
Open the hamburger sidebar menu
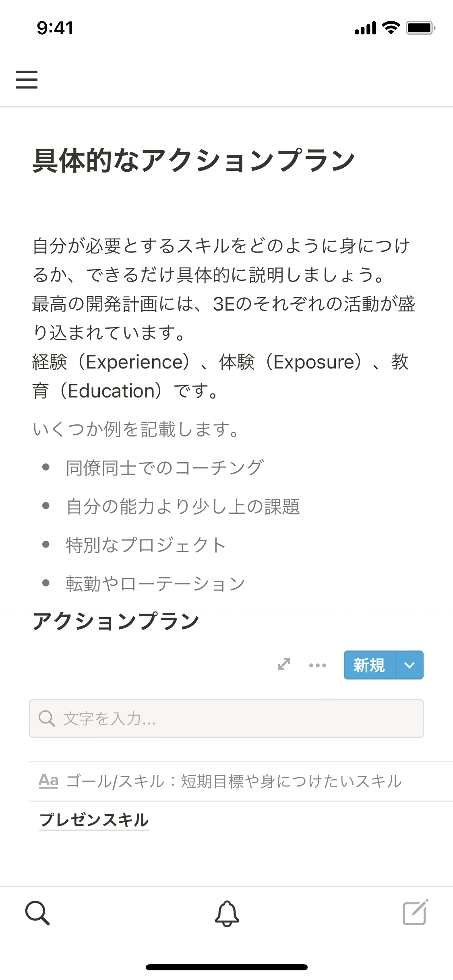27,79
